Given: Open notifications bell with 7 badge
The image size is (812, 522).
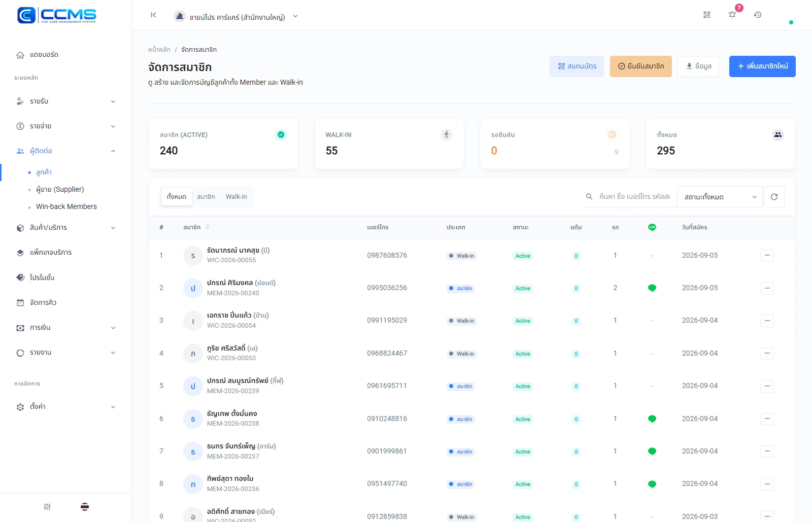Looking at the screenshot, I should point(732,15).
